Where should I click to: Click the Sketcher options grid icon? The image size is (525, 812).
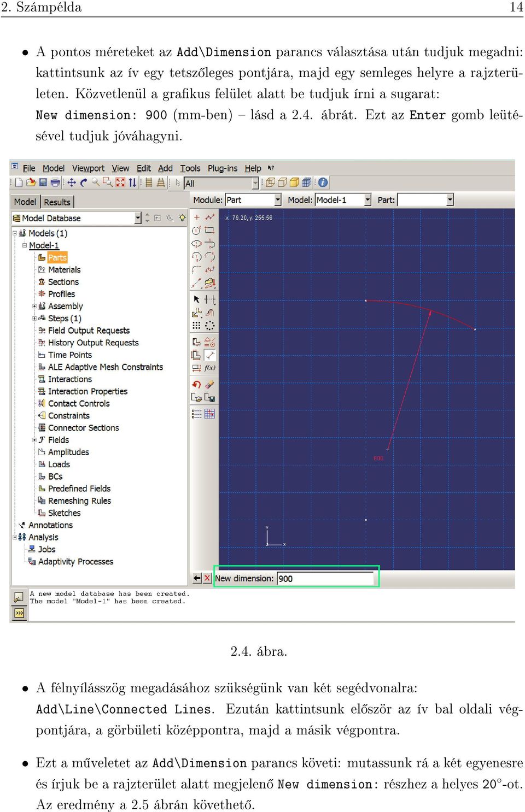[x=210, y=414]
